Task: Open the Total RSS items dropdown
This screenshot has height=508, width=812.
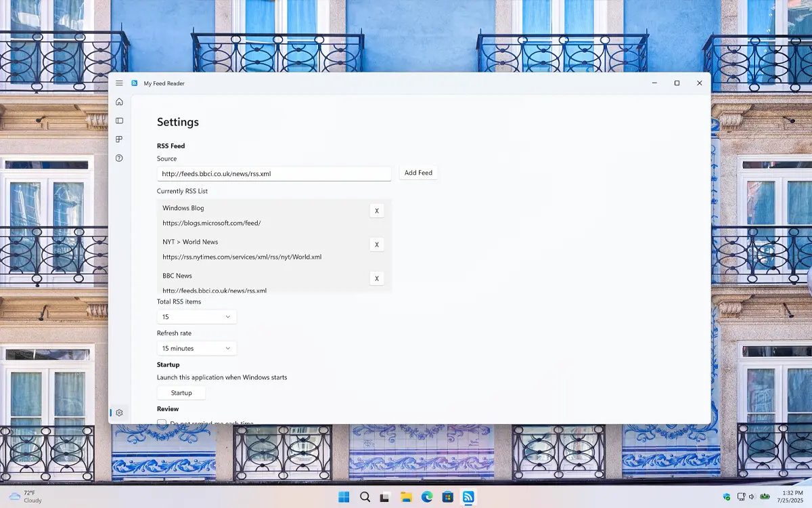Action: coord(197,316)
